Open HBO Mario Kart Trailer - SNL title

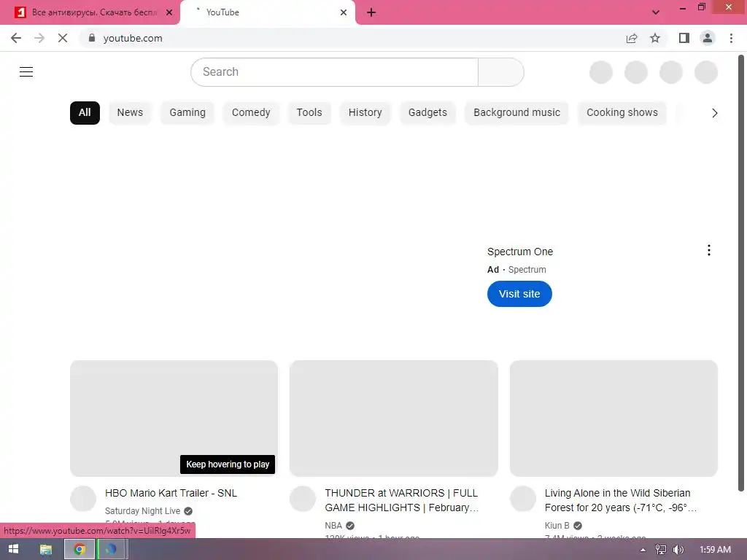coord(171,493)
